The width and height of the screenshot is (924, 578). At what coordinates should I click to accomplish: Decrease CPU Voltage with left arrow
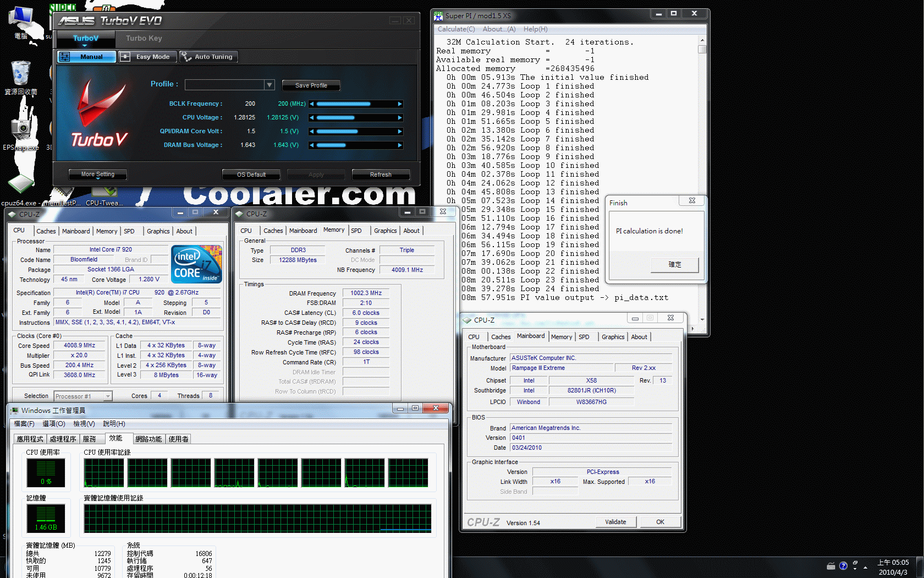[312, 118]
